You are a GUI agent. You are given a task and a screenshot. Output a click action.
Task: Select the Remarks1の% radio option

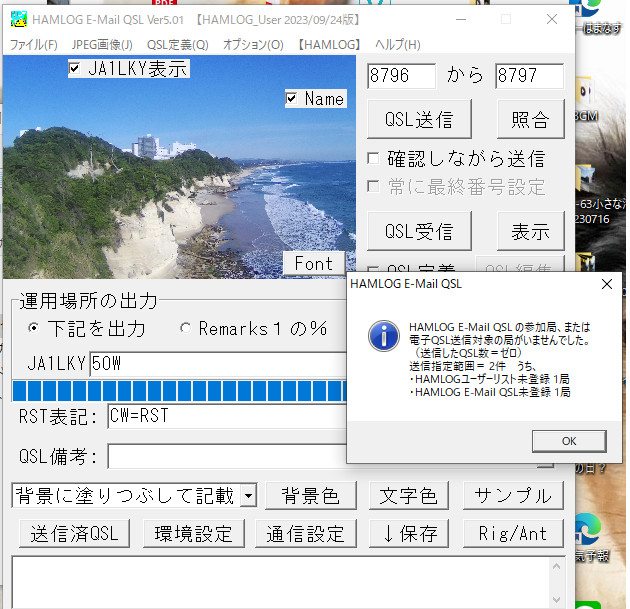click(x=185, y=329)
